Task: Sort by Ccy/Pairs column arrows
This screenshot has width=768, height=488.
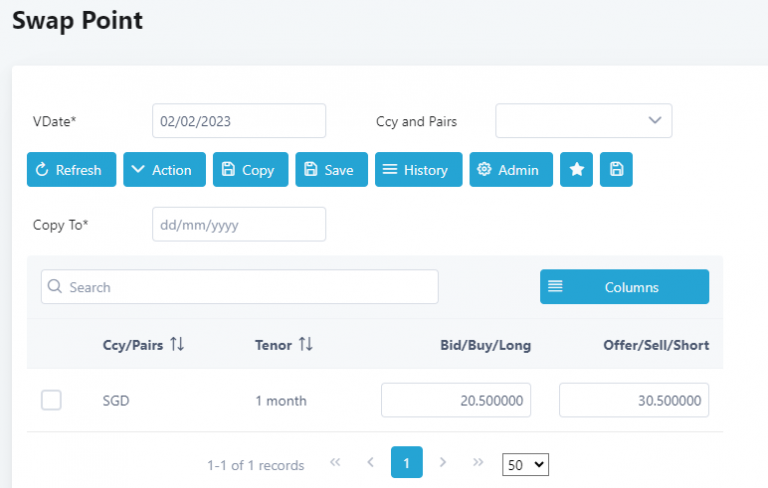Action: [177, 345]
